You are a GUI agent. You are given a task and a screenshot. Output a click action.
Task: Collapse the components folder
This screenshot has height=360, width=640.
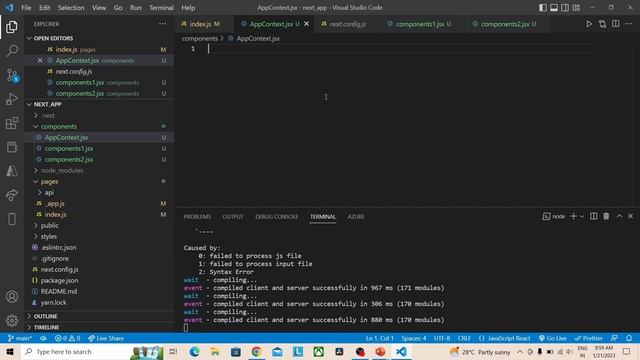tap(99, 127)
